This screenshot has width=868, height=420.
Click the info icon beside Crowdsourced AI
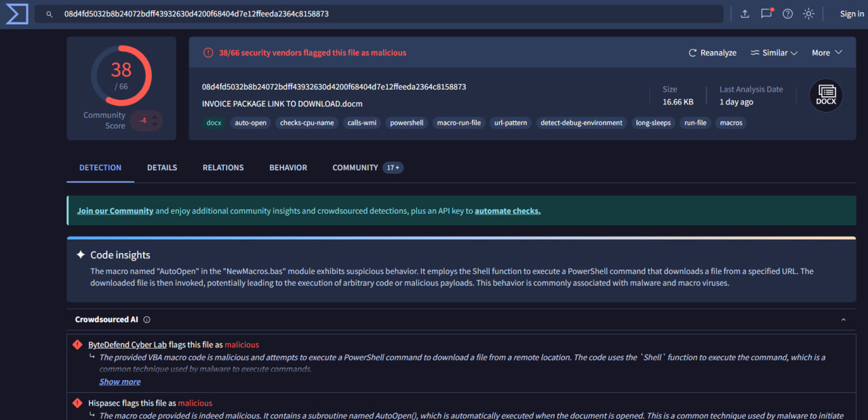[x=146, y=319]
